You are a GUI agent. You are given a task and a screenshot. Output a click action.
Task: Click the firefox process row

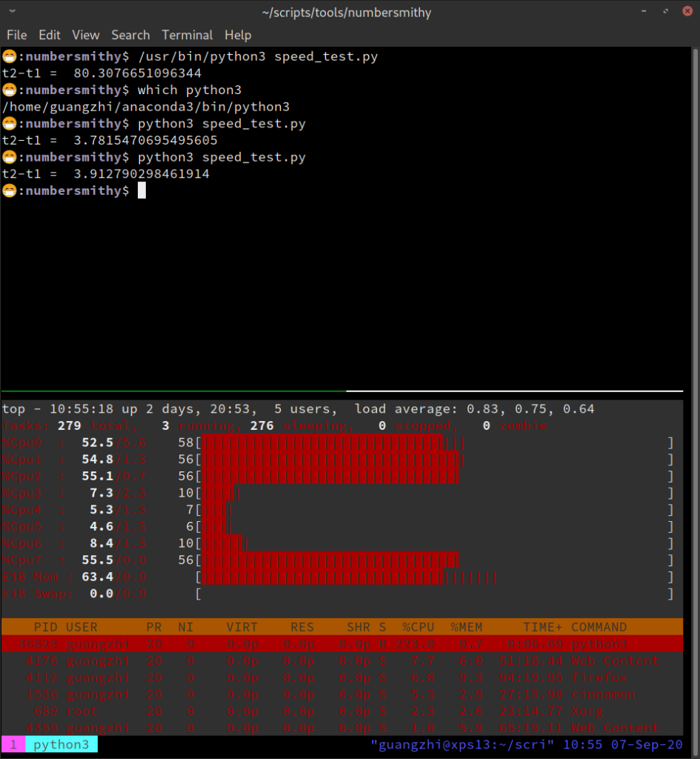[x=342, y=677]
